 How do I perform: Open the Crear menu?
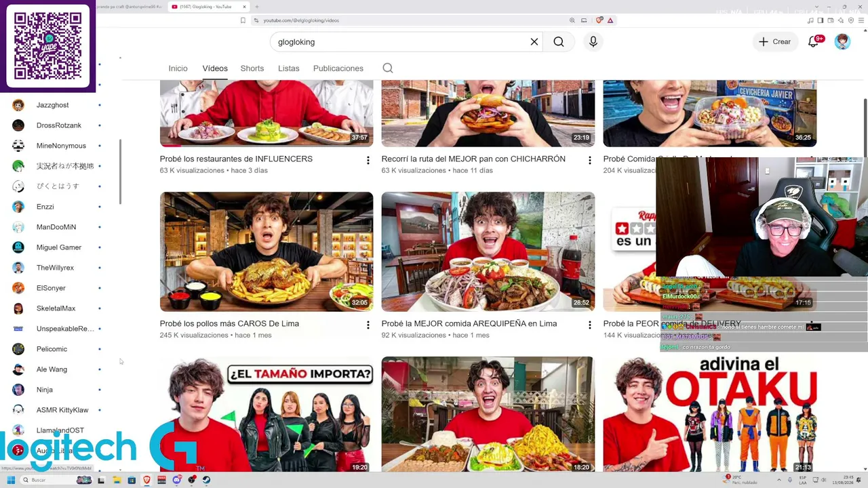tap(774, 42)
